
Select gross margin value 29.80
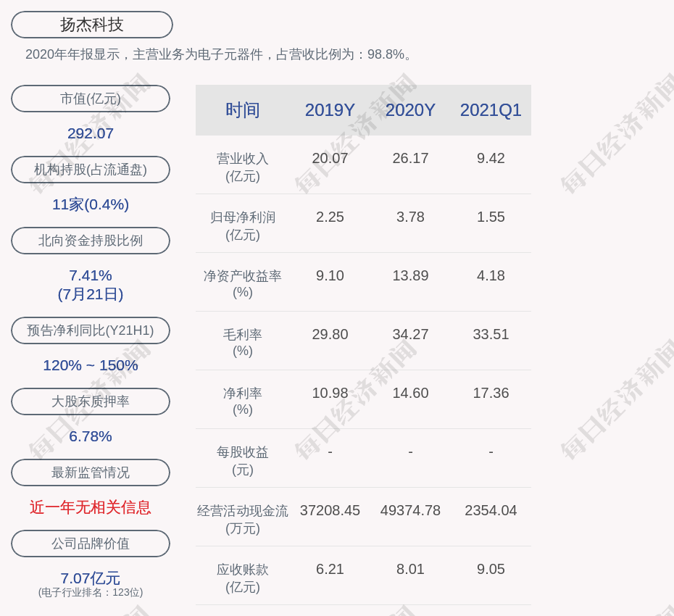click(330, 334)
